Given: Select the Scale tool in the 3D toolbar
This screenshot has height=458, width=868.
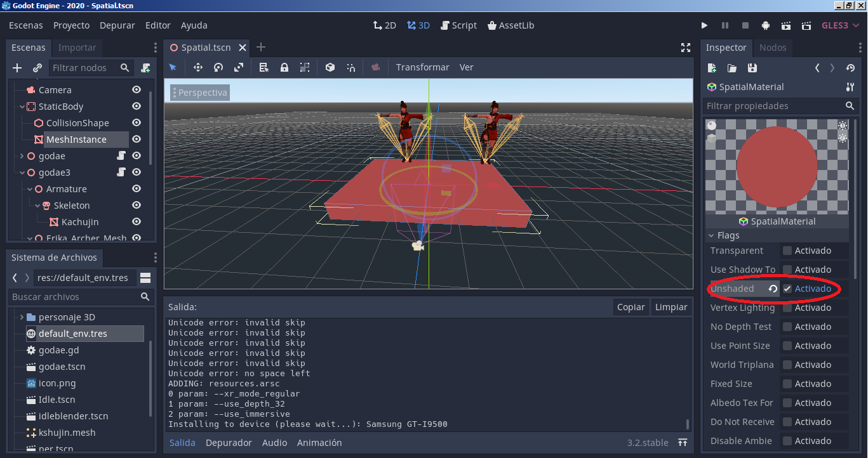Looking at the screenshot, I should tap(239, 67).
